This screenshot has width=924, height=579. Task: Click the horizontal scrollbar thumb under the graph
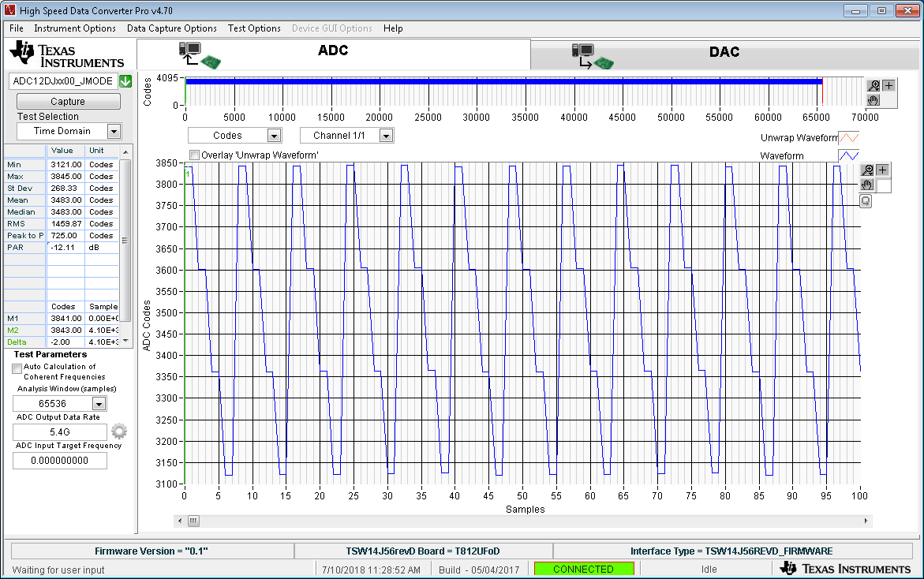(193, 521)
